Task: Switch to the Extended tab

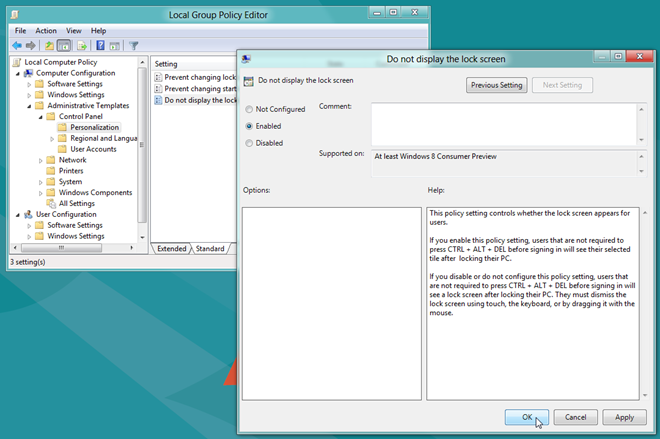Action: pyautogui.click(x=170, y=248)
